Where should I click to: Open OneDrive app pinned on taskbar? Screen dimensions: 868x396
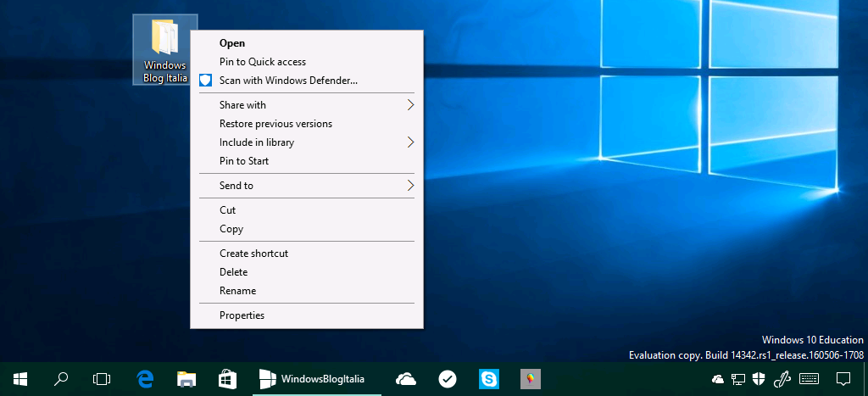tap(406, 379)
